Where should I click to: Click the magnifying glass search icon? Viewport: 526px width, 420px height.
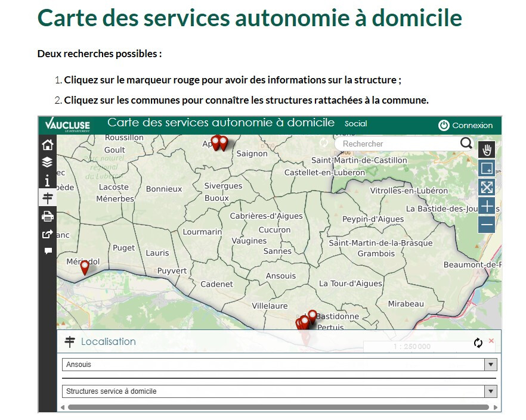(x=466, y=144)
